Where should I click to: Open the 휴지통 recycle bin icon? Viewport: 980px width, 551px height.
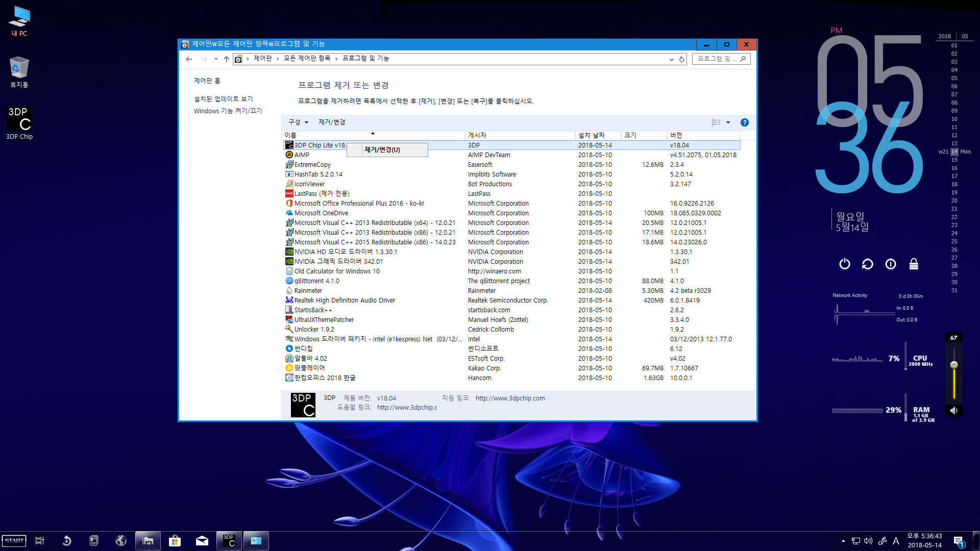tap(19, 72)
